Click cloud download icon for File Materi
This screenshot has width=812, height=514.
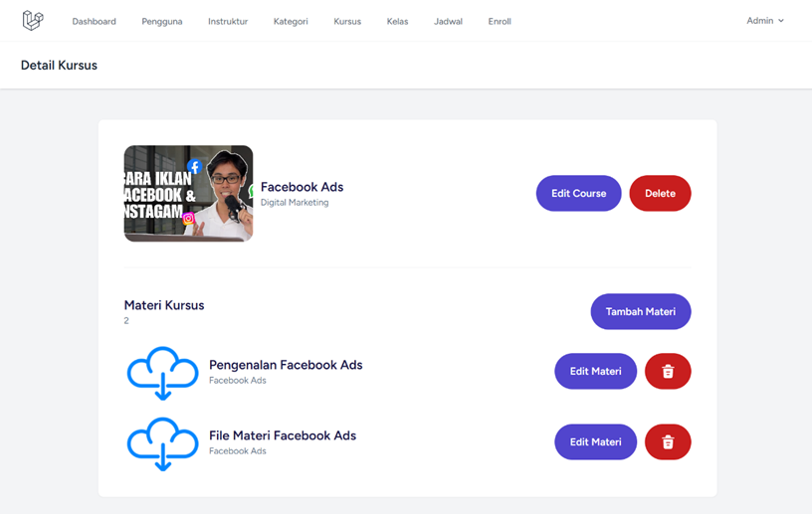coord(162,444)
